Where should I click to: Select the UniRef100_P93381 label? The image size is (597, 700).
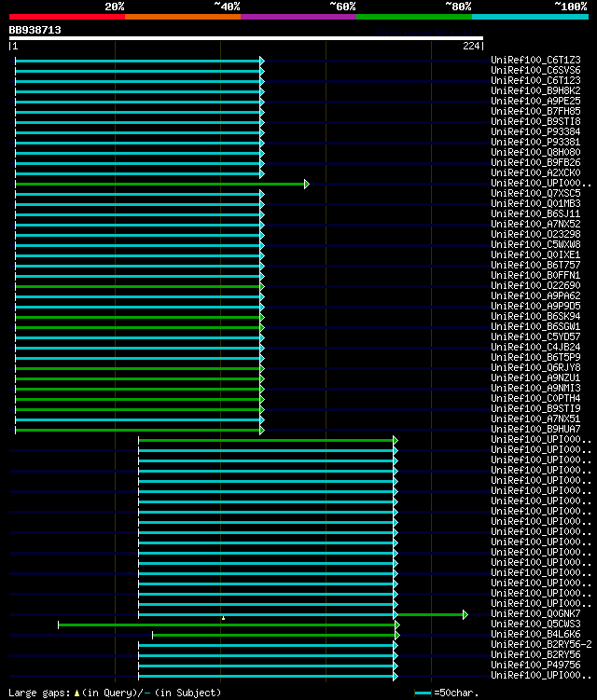(535, 142)
